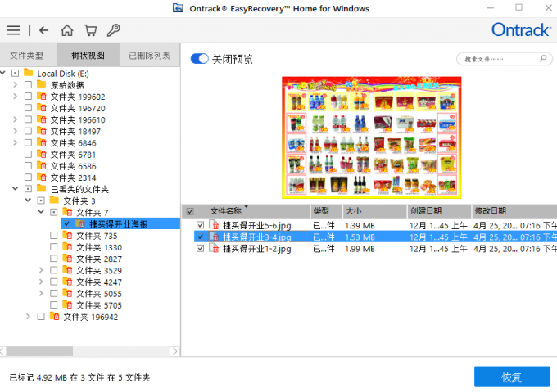Click deleted folder icon for 文件夹 7
This screenshot has width=557, height=392.
(67, 212)
